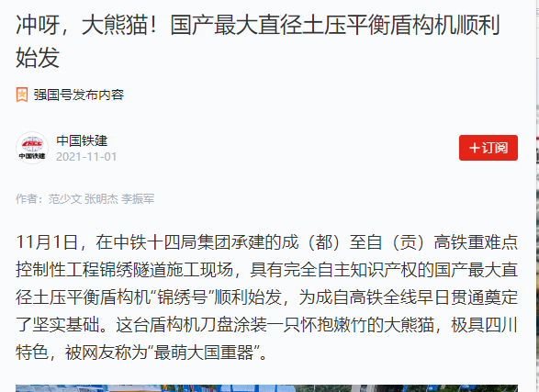Click the phrase 最萌大国重器 in paragraph
This screenshot has width=539, height=392.
pyautogui.click(x=204, y=353)
